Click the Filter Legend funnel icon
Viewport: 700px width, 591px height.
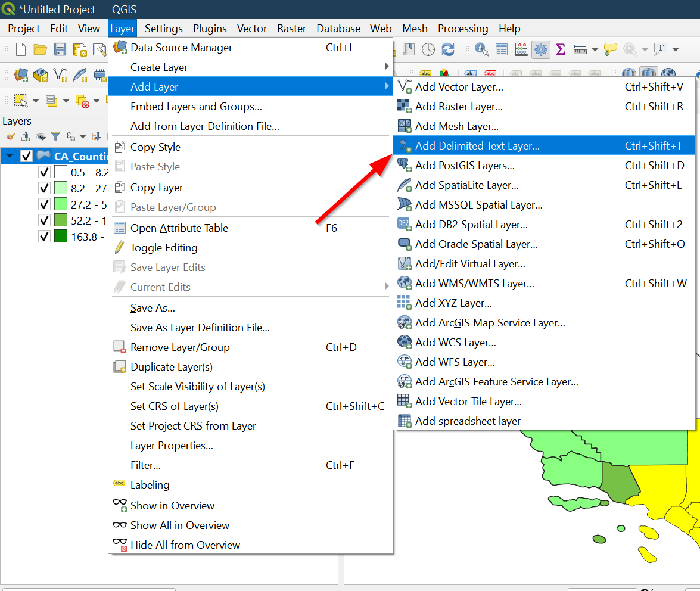[x=55, y=136]
